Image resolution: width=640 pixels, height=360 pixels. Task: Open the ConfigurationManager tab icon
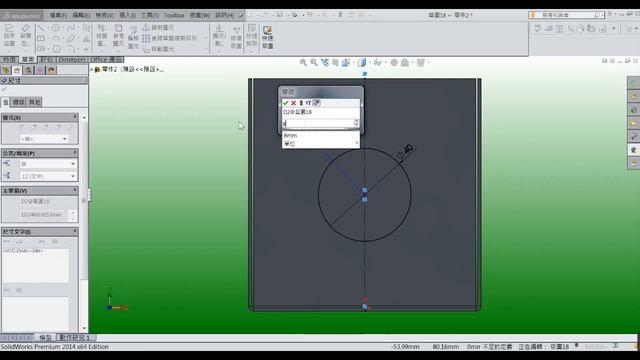[29, 70]
